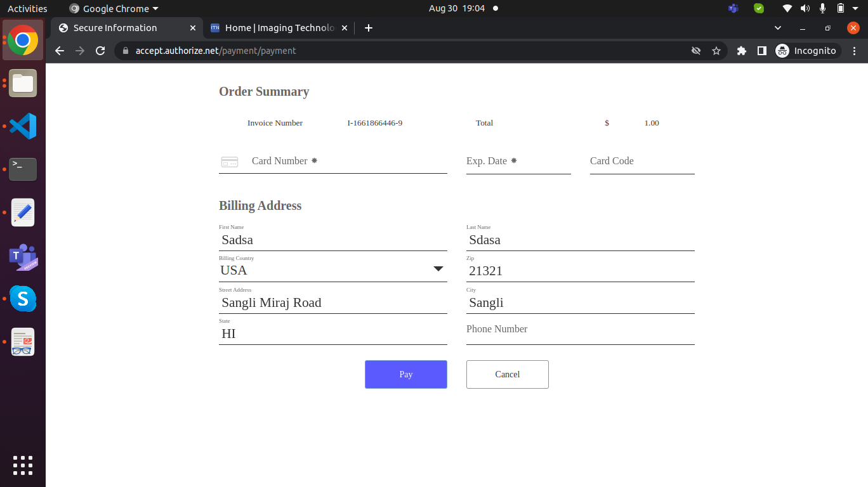Open the Chrome three-dot menu
The width and height of the screenshot is (868, 487).
click(x=855, y=51)
